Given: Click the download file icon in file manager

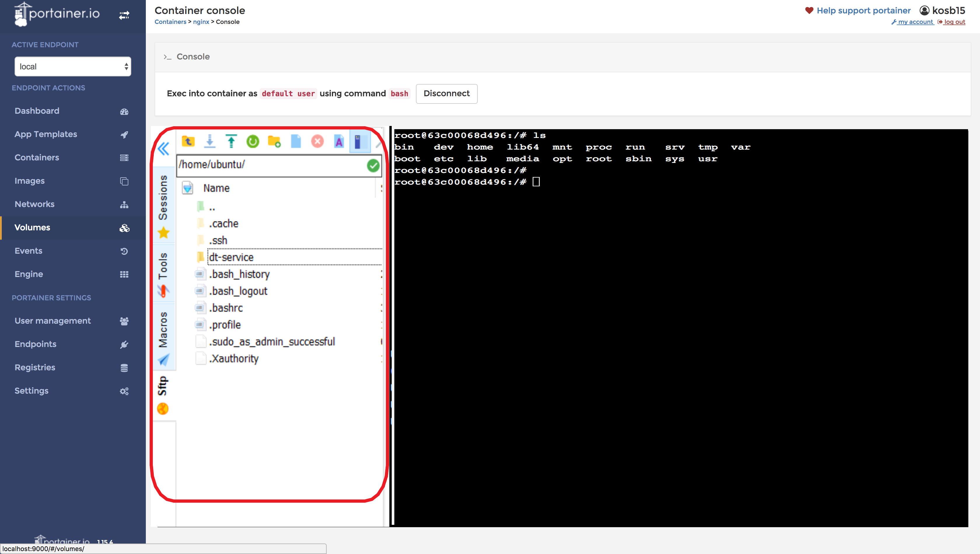Looking at the screenshot, I should tap(210, 141).
